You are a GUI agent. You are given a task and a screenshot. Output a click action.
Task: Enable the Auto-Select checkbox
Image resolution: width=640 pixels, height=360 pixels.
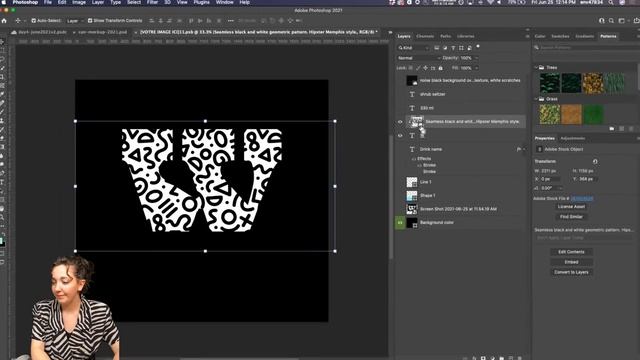(33, 21)
